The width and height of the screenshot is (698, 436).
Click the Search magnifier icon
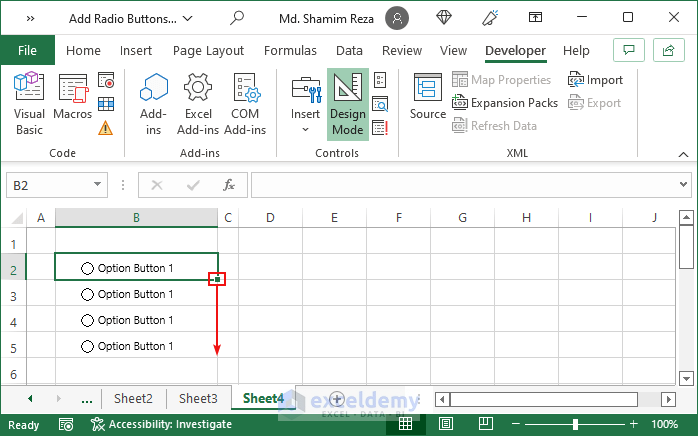tap(236, 18)
